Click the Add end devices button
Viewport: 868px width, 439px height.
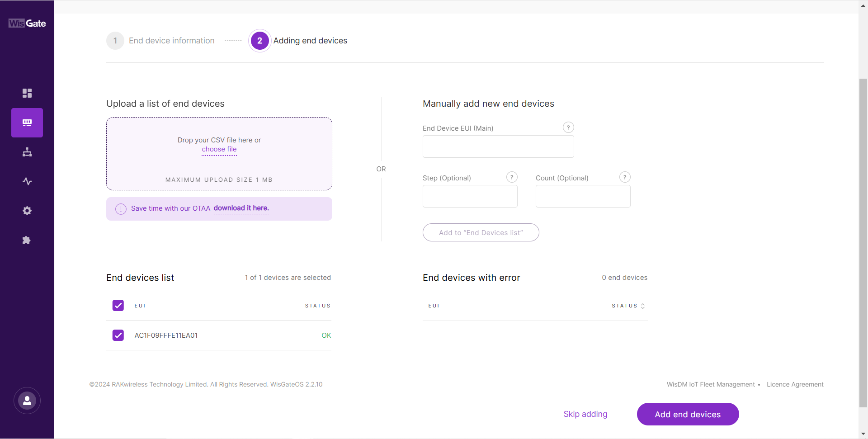tap(688, 414)
